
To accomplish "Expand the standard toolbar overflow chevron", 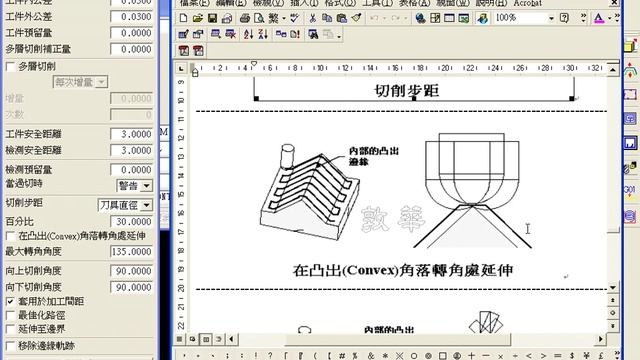I will coord(583,18).
